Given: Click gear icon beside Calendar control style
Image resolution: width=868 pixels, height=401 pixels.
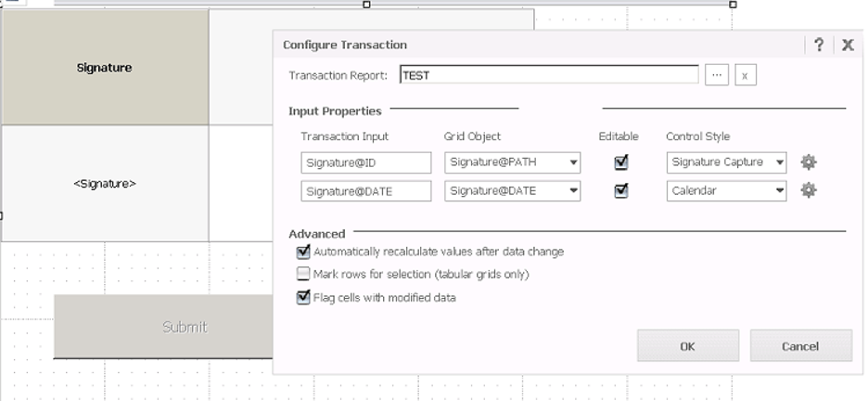Looking at the screenshot, I should click(809, 191).
